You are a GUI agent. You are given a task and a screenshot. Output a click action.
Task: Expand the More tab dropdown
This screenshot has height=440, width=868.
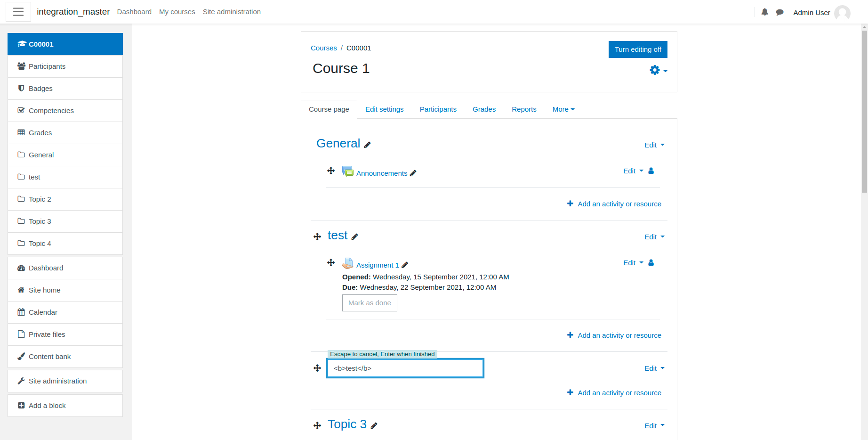click(x=563, y=109)
